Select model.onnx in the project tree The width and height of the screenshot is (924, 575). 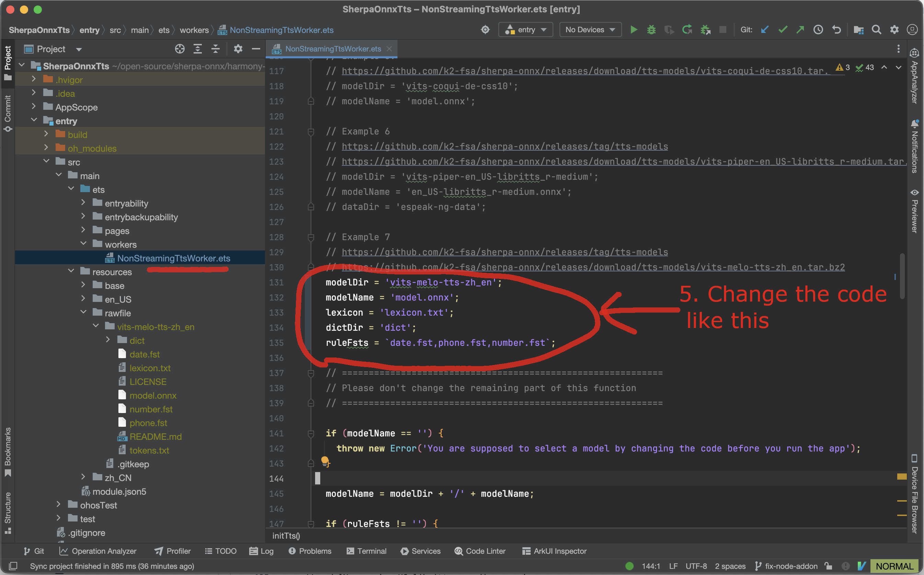[153, 396]
